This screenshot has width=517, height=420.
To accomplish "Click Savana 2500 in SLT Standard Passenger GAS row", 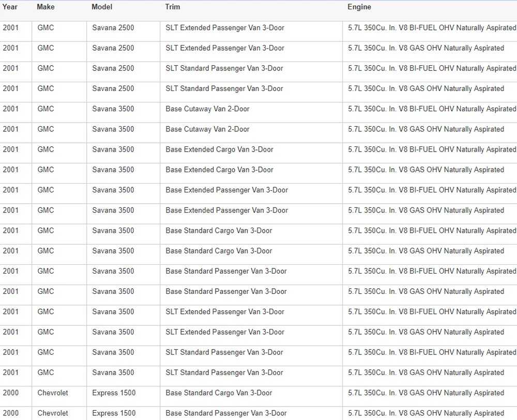I will 113,89.
